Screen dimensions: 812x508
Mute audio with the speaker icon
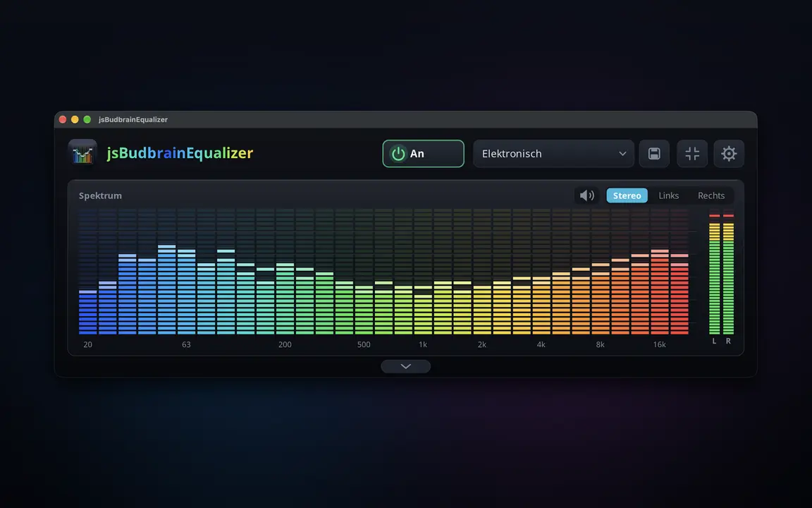click(586, 195)
